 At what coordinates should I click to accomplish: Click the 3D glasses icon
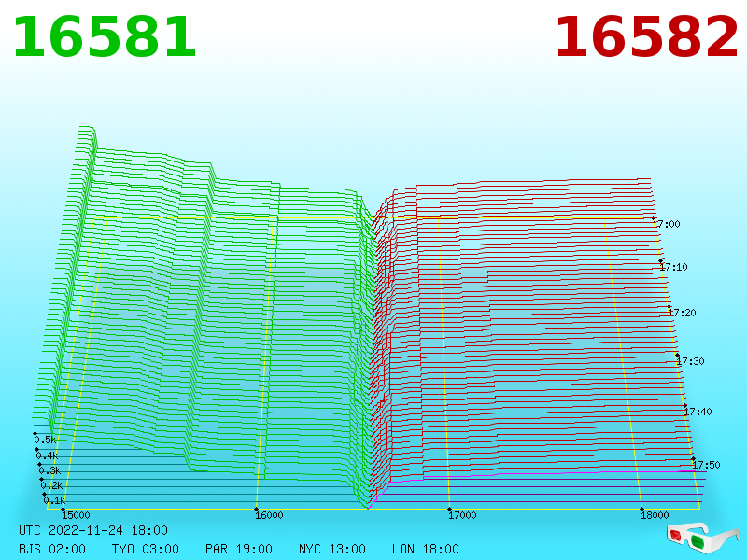click(702, 539)
